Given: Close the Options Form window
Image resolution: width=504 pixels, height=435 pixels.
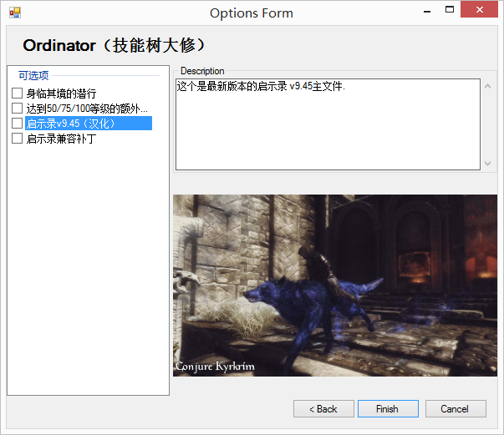Looking at the screenshot, I should 483,11.
